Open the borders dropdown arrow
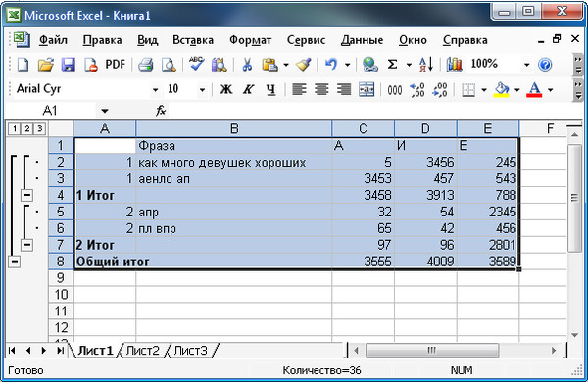This screenshot has height=382, width=588. point(484,90)
